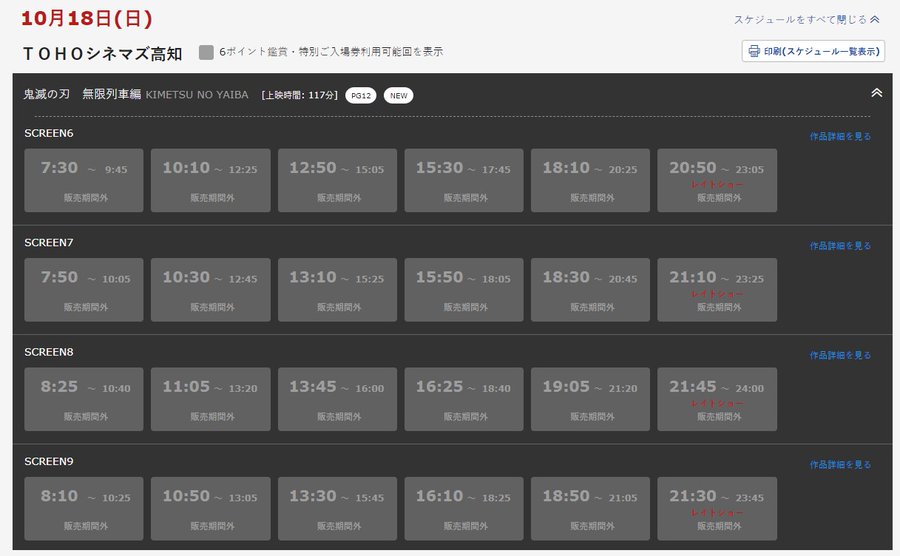Select the 8:25 showtime on SCREEN8
Viewport: 900px width, 556px height.
pyautogui.click(x=84, y=399)
